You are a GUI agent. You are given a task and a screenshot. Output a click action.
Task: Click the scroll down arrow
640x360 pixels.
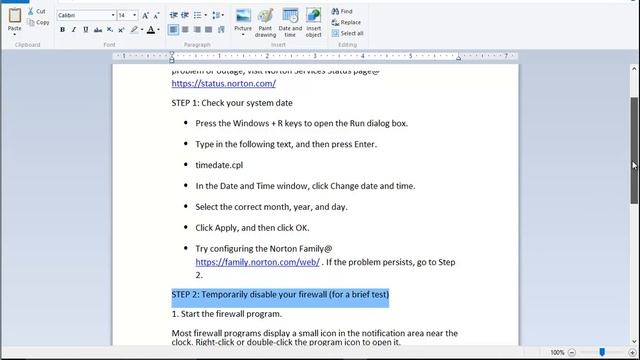(634, 342)
